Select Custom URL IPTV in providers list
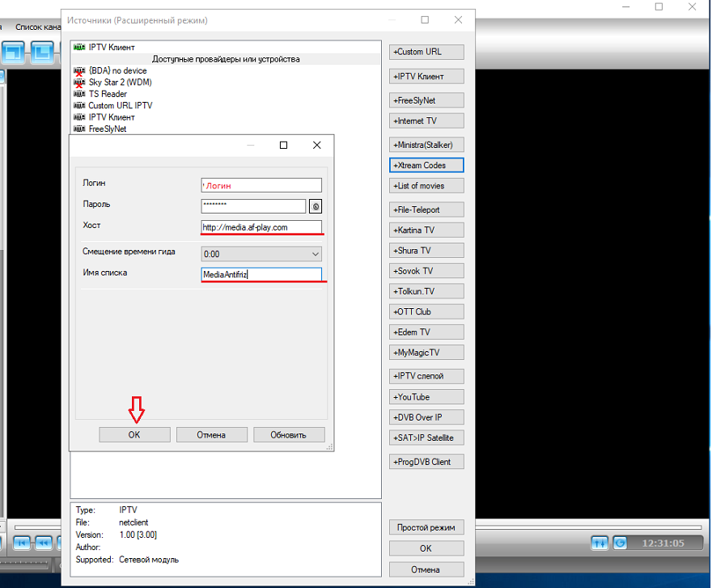Image resolution: width=712 pixels, height=588 pixels. [x=120, y=105]
